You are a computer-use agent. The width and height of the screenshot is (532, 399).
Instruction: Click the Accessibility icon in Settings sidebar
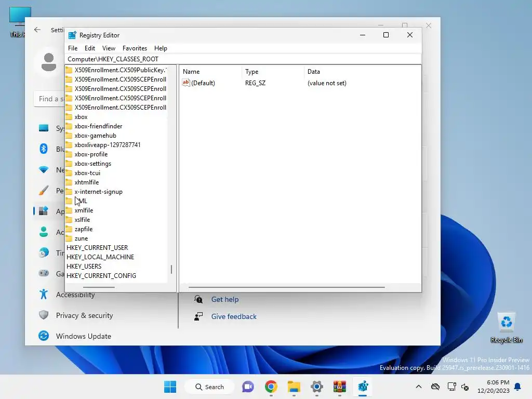coord(44,294)
